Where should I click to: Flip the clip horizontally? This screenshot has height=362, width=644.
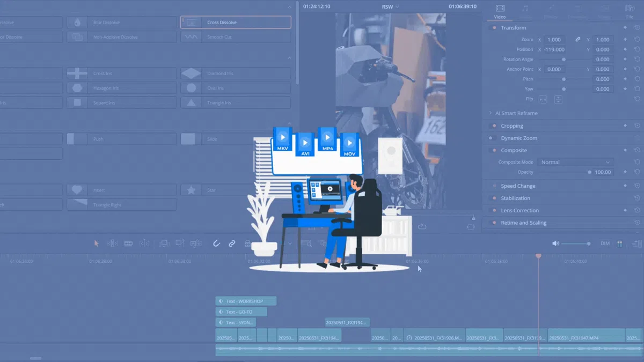tap(543, 99)
